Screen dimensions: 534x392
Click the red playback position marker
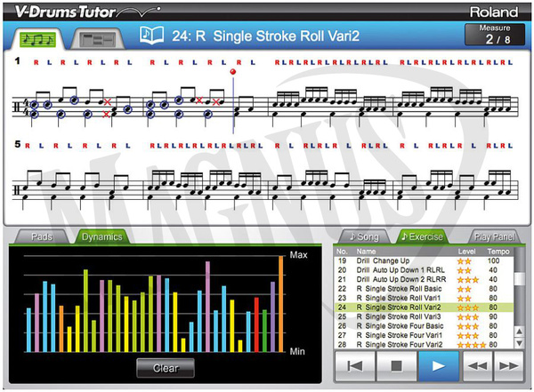233,71
